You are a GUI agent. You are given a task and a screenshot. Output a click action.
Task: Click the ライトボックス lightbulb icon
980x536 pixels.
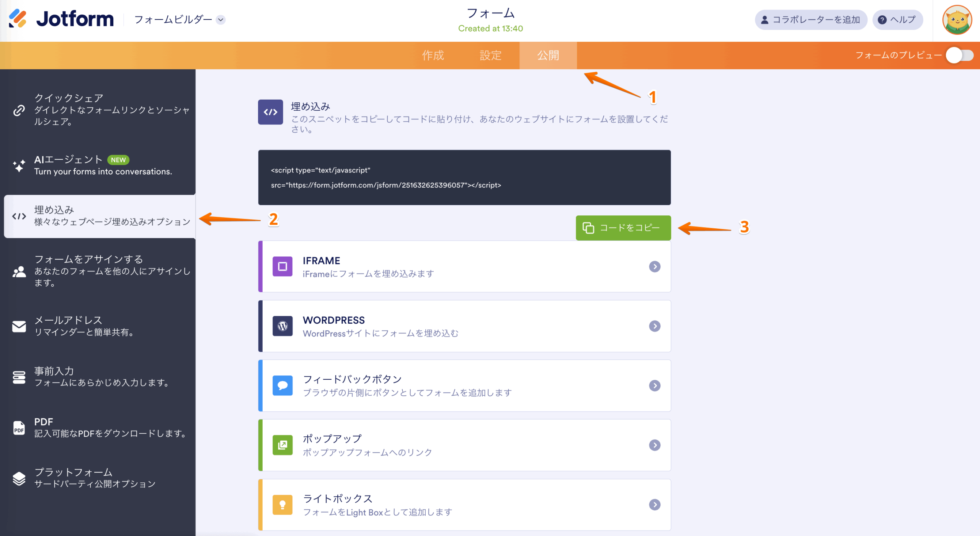tap(282, 505)
